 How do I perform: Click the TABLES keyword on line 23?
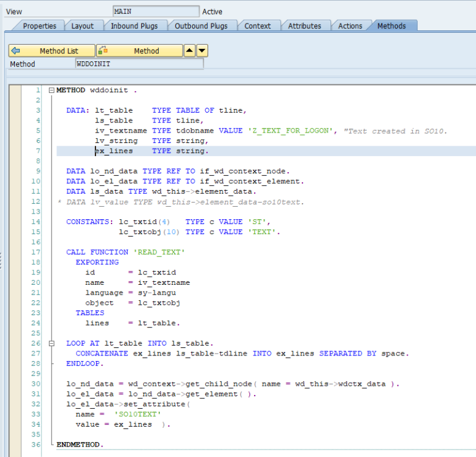[90, 313]
